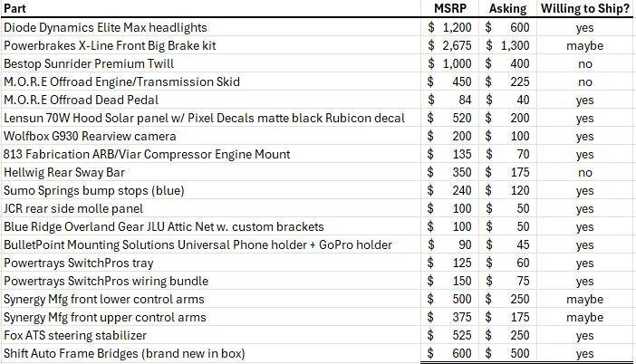Select the Asking column header
The image size is (636, 364).
point(507,8)
